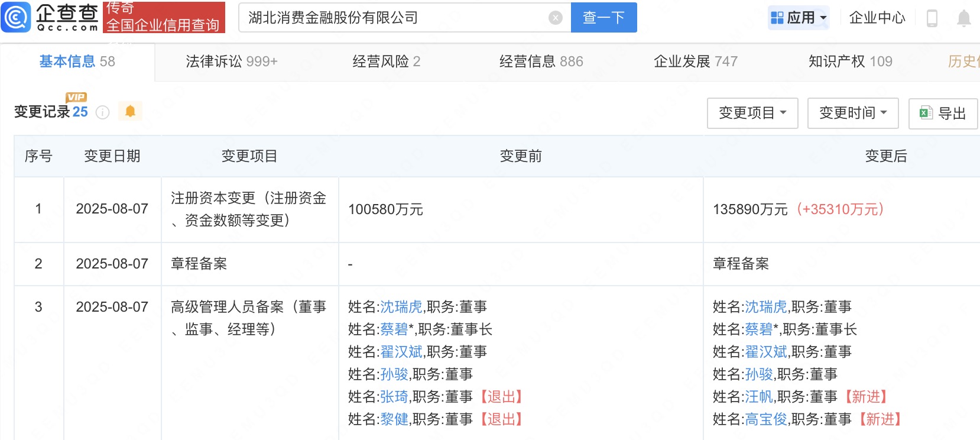Viewport: 980px width, 440px height.
Task: Expand the 应用 dropdown menu
Action: tap(799, 18)
